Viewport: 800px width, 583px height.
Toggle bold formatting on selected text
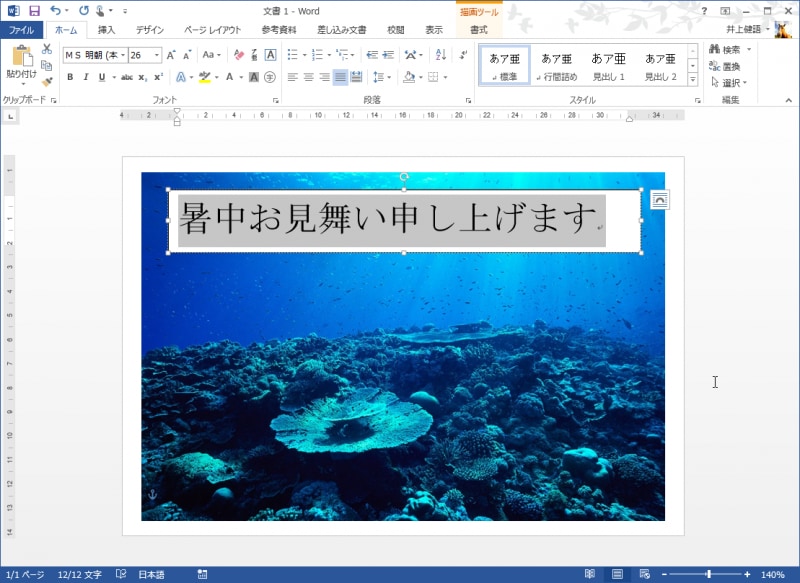click(70, 76)
